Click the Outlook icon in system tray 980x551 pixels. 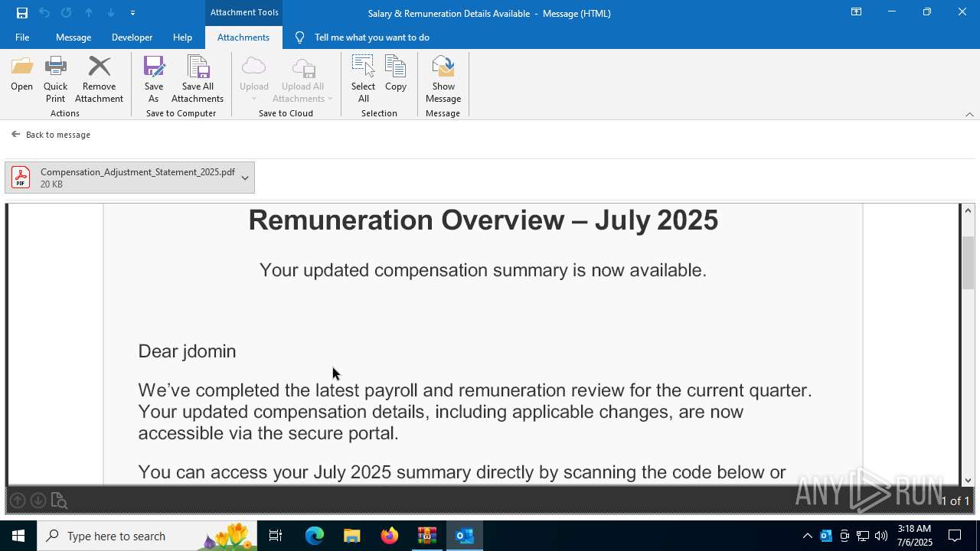click(826, 536)
